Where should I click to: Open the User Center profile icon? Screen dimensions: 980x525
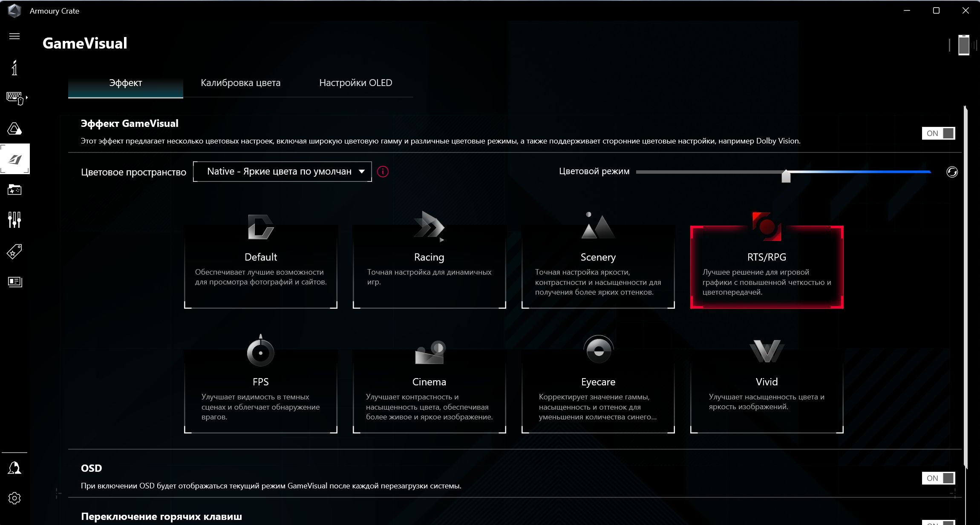coord(14,468)
